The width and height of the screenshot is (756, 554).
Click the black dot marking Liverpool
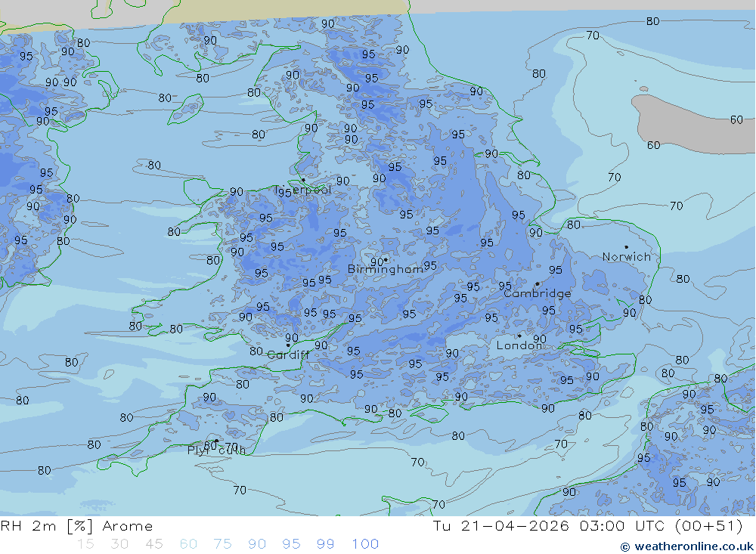(303, 180)
